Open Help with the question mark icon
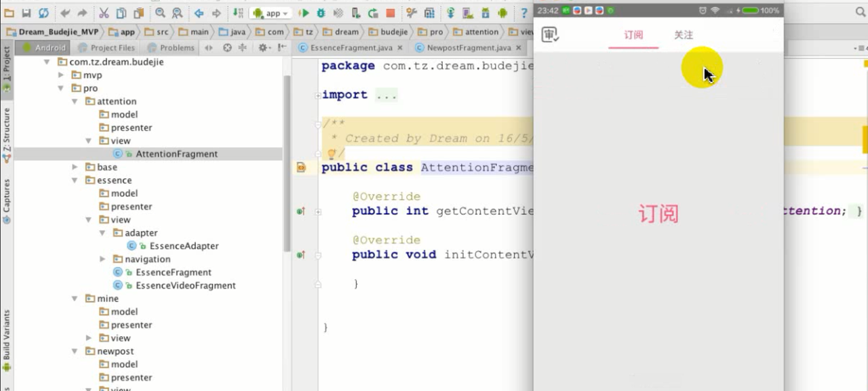The width and height of the screenshot is (868, 391). (524, 13)
